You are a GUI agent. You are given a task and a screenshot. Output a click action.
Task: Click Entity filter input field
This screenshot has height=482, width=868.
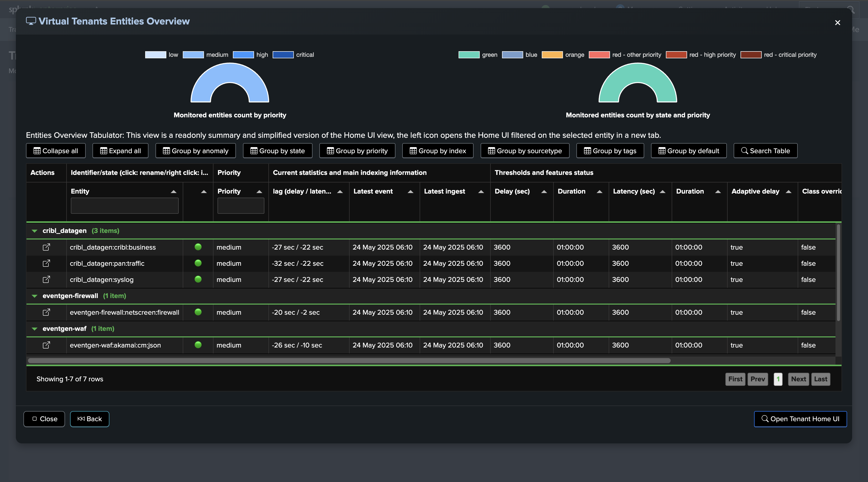pyautogui.click(x=124, y=205)
